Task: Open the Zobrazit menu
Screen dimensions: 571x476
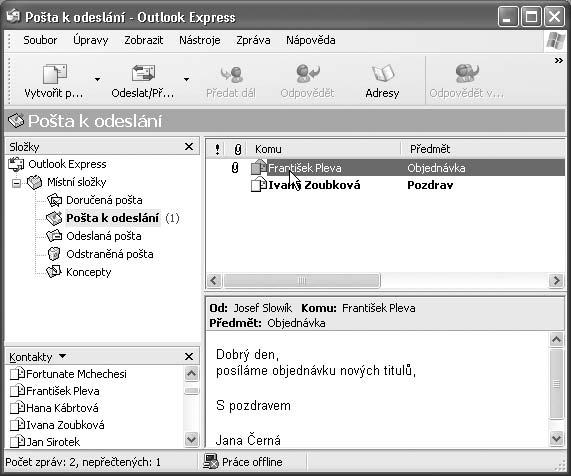Action: pos(143,40)
